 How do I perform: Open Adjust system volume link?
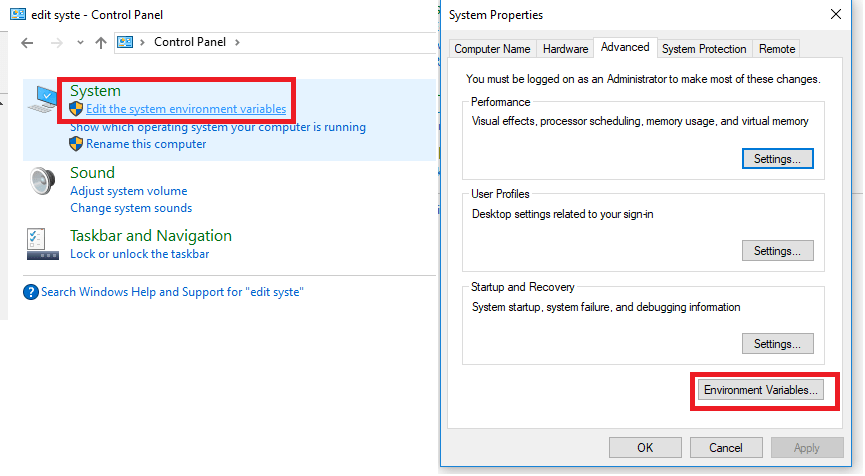pyautogui.click(x=128, y=191)
